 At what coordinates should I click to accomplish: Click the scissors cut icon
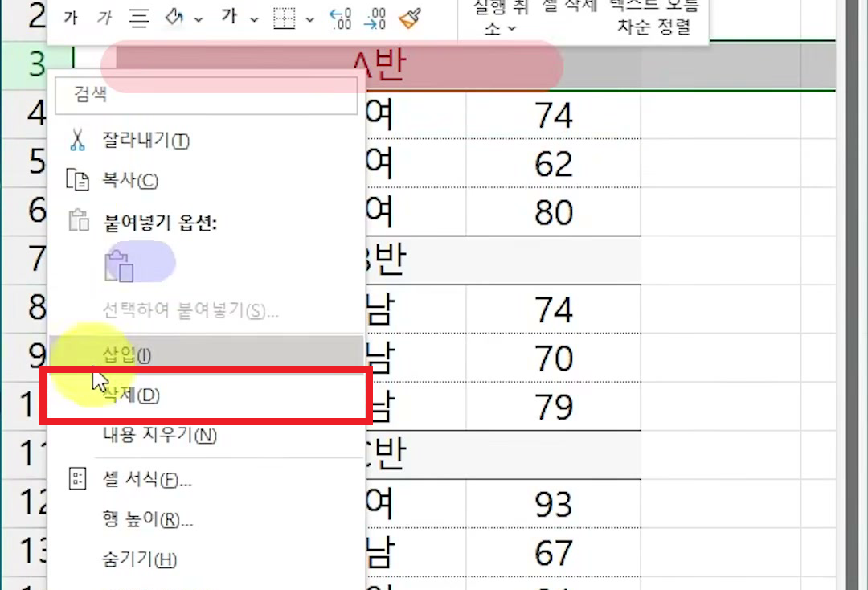[77, 140]
